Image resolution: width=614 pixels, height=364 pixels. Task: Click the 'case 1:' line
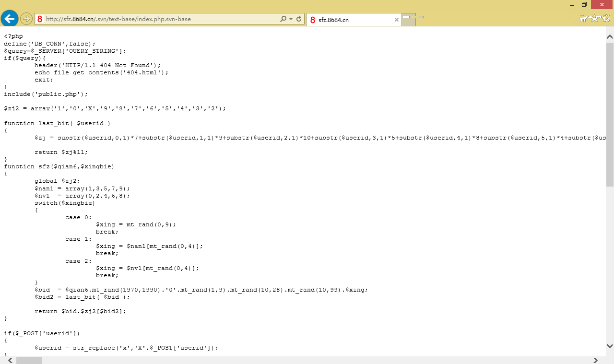coord(79,239)
